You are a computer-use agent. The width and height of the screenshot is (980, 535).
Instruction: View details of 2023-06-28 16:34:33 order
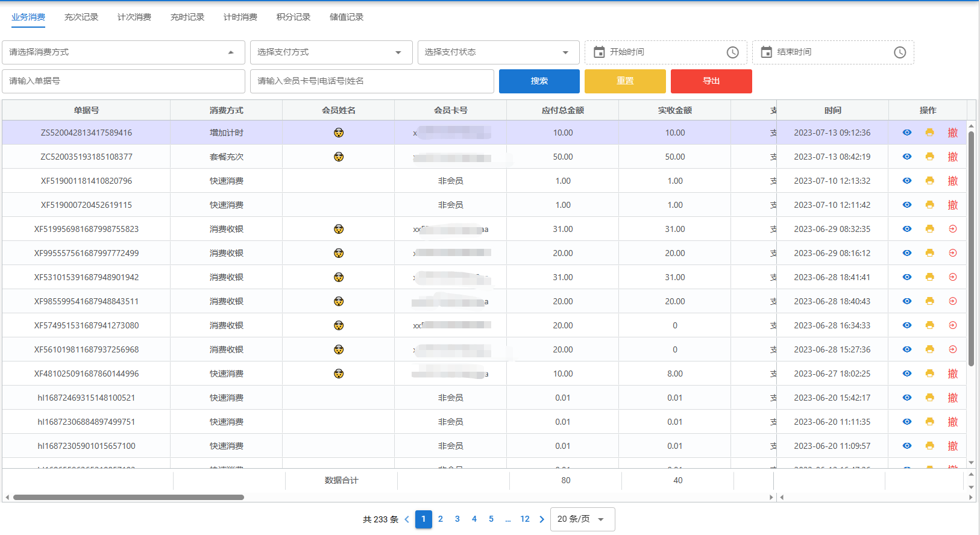click(x=907, y=325)
